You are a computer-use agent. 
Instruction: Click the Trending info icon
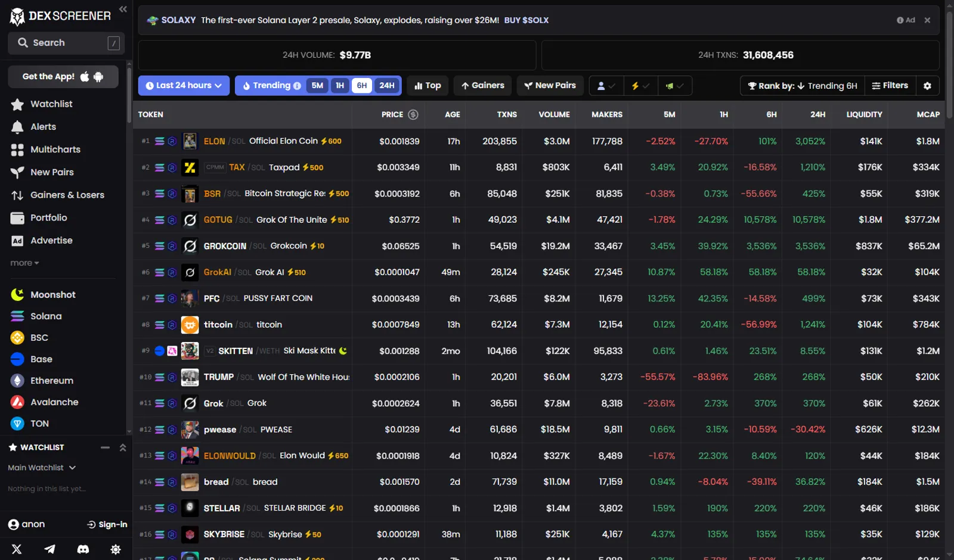[x=297, y=86]
